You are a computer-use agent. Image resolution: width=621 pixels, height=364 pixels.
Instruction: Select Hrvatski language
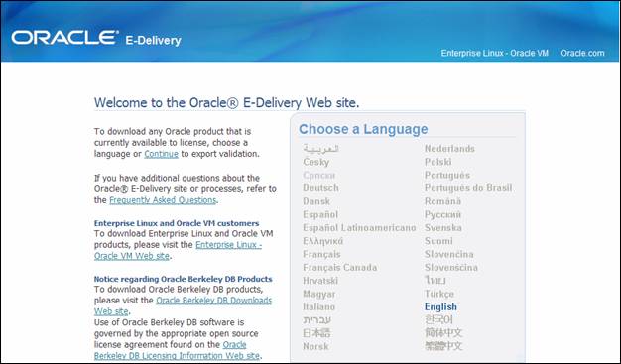(x=320, y=281)
